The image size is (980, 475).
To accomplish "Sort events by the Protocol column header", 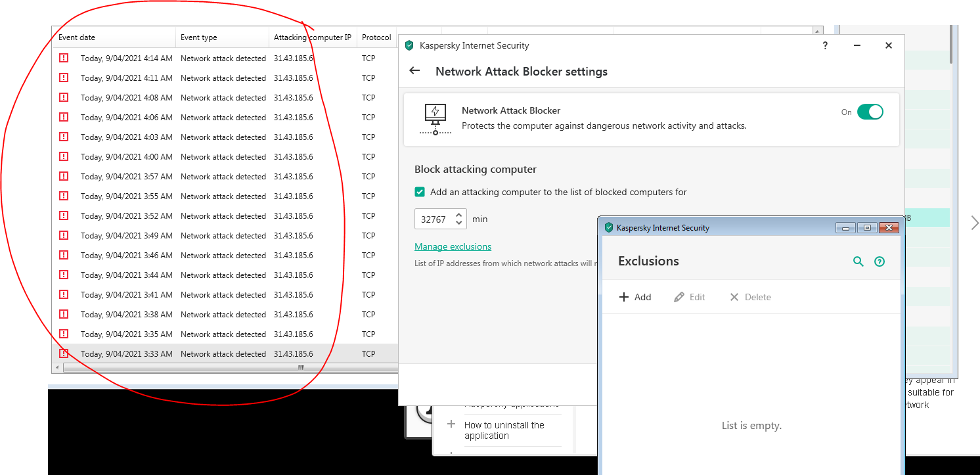I will [376, 37].
